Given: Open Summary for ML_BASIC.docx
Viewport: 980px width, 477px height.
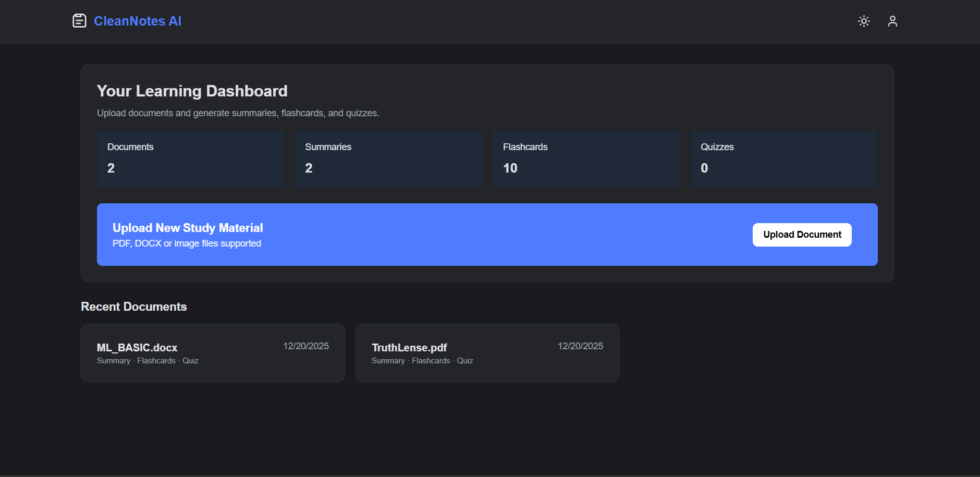Looking at the screenshot, I should pos(113,360).
